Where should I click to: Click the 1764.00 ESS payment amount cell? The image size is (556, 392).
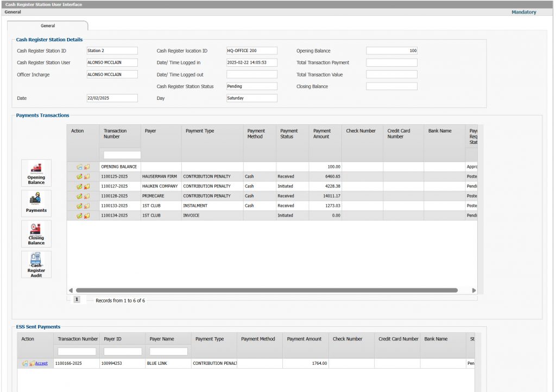[x=306, y=363]
